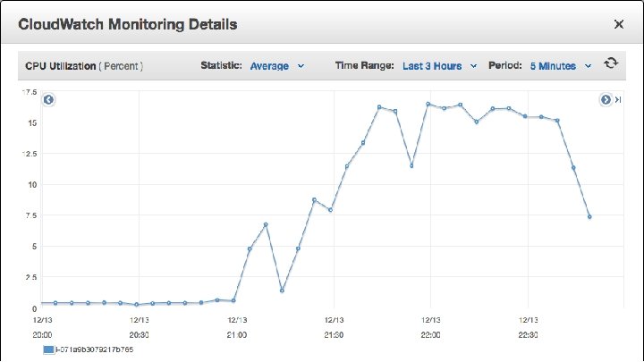Open the Period 5 Minutes dropdown
This screenshot has width=644, height=362.
[561, 66]
